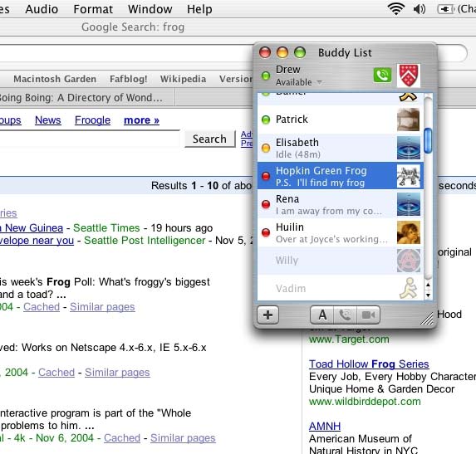The image size is (476, 454).
Task: Click the Google Search button
Action: 209,139
